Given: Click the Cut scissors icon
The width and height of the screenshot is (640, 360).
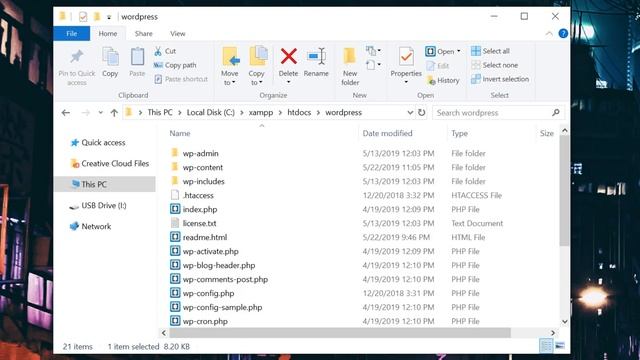Looking at the screenshot, I should (x=158, y=51).
